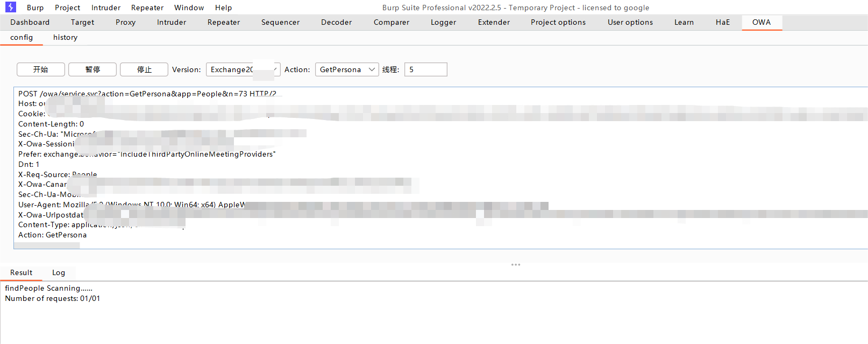Switch to the HaE extension tab
This screenshot has width=868, height=344.
pyautogui.click(x=723, y=22)
